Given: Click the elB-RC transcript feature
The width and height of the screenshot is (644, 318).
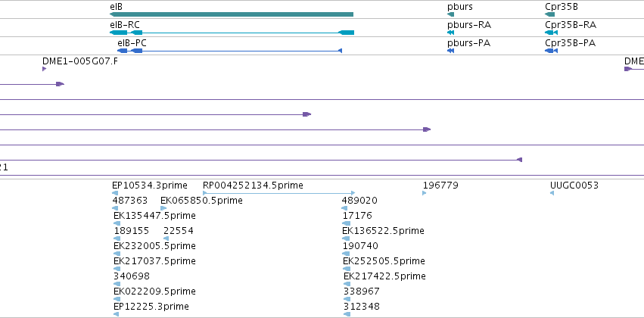Looking at the screenshot, I should (x=232, y=33).
